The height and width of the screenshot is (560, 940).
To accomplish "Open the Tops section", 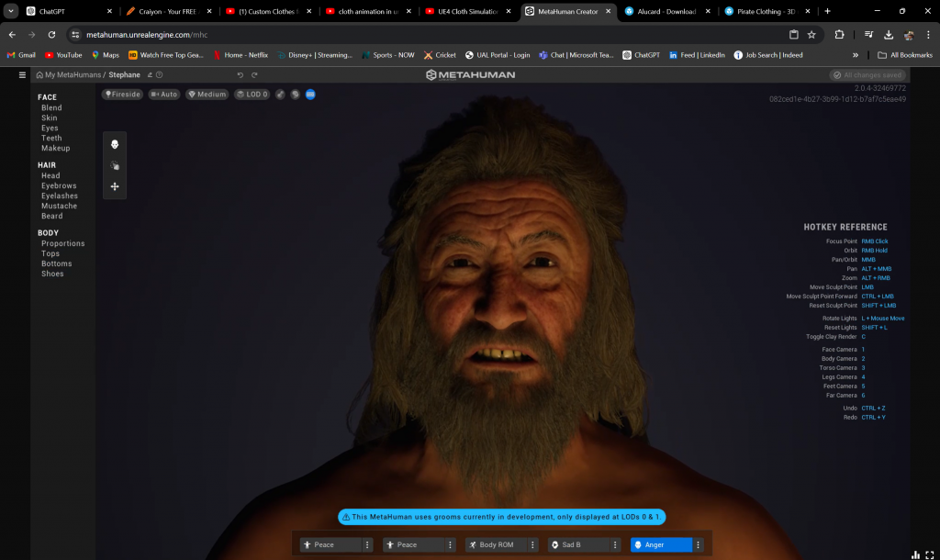I will point(50,253).
